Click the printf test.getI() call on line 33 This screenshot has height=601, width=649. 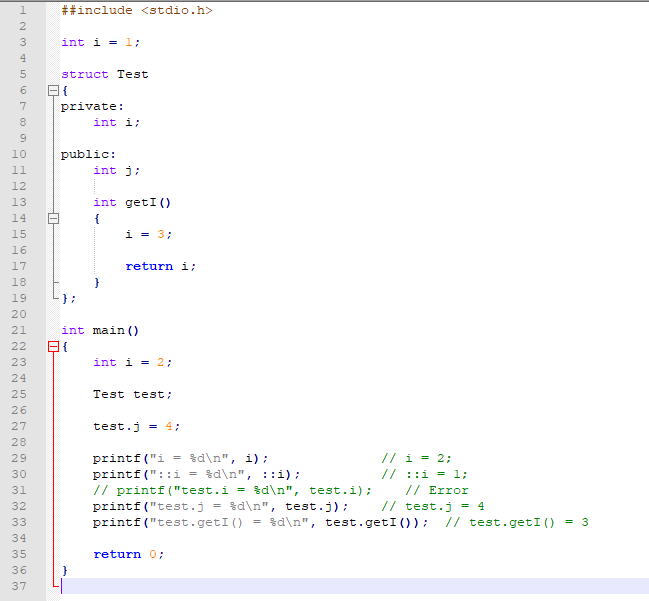pos(260,522)
